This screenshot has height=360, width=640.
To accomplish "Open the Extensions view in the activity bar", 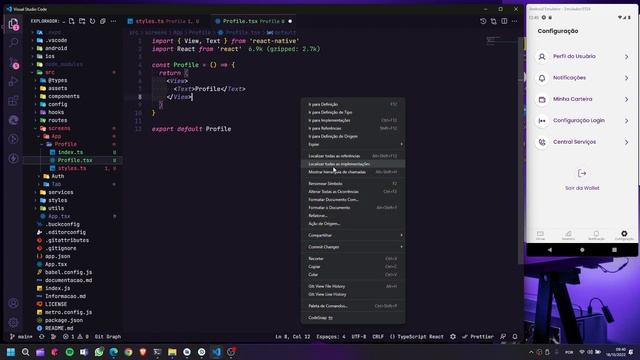I will click(13, 100).
